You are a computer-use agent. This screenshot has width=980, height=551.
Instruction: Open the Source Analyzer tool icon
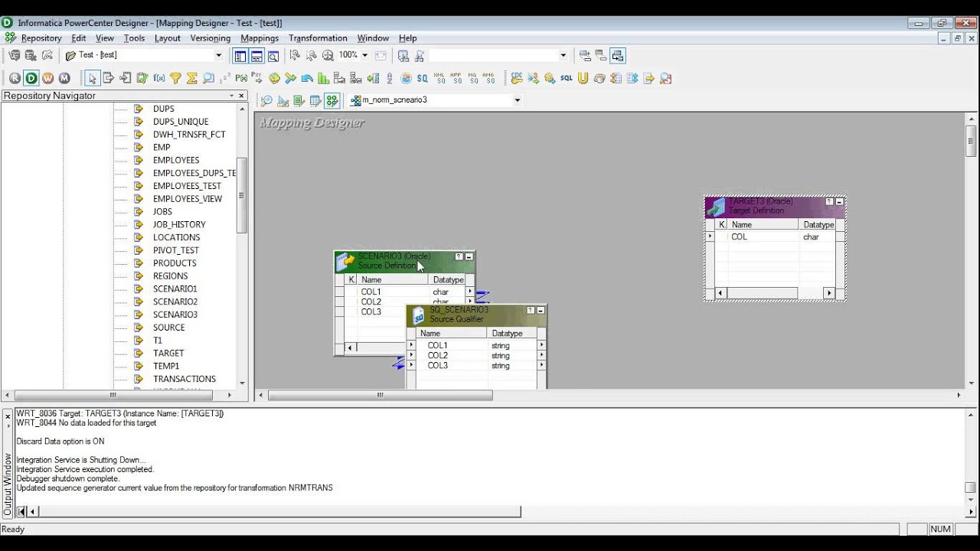[267, 100]
